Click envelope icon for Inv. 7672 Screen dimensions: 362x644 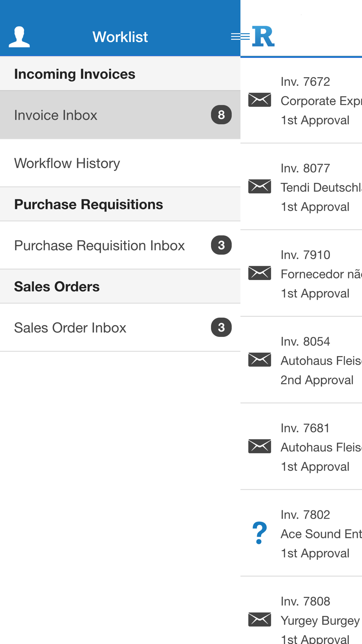coord(260,100)
